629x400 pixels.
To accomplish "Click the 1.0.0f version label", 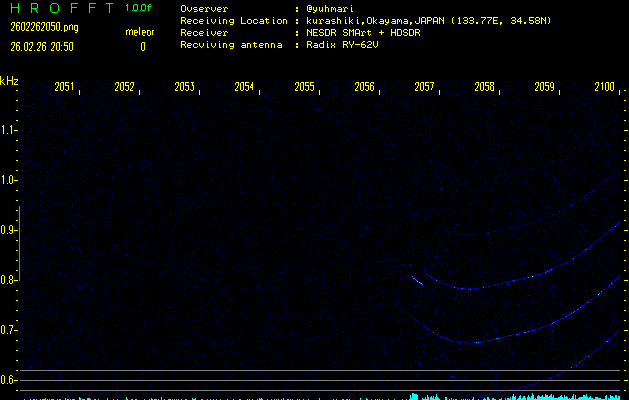I will pyautogui.click(x=139, y=8).
